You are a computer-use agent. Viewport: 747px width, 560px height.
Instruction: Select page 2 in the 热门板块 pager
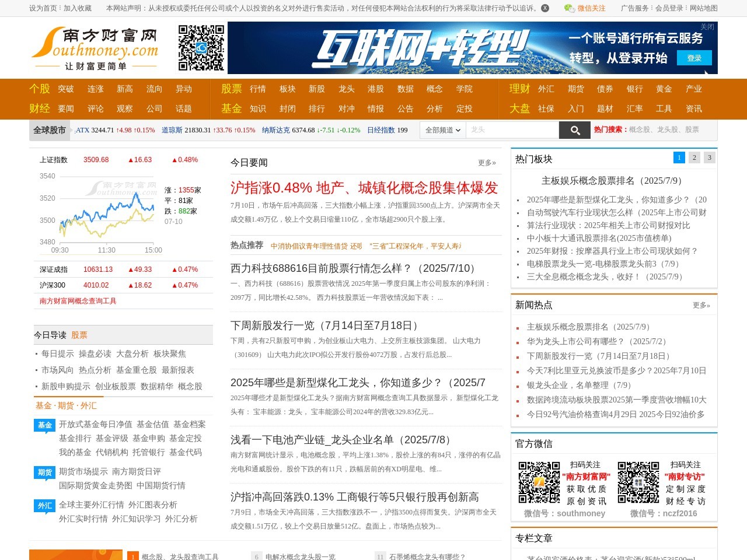(694, 157)
